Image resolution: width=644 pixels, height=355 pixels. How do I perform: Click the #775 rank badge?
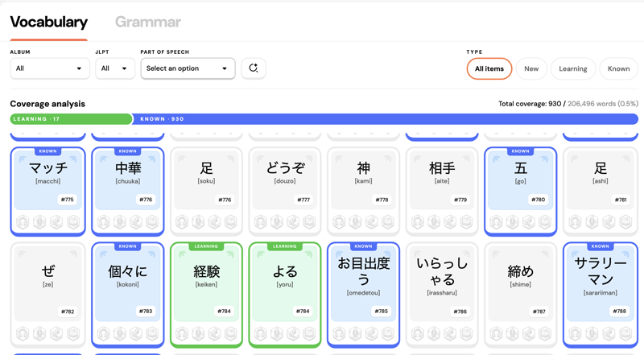68,200
